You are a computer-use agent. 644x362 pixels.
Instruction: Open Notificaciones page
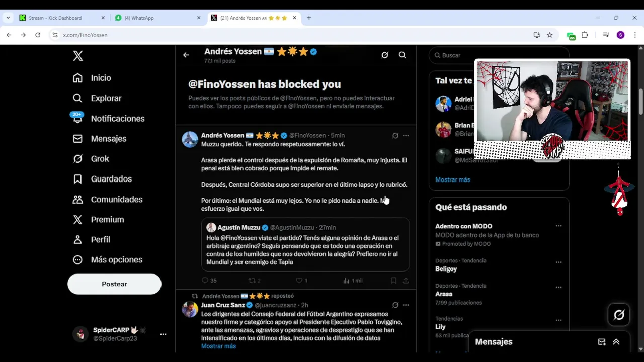109,118
